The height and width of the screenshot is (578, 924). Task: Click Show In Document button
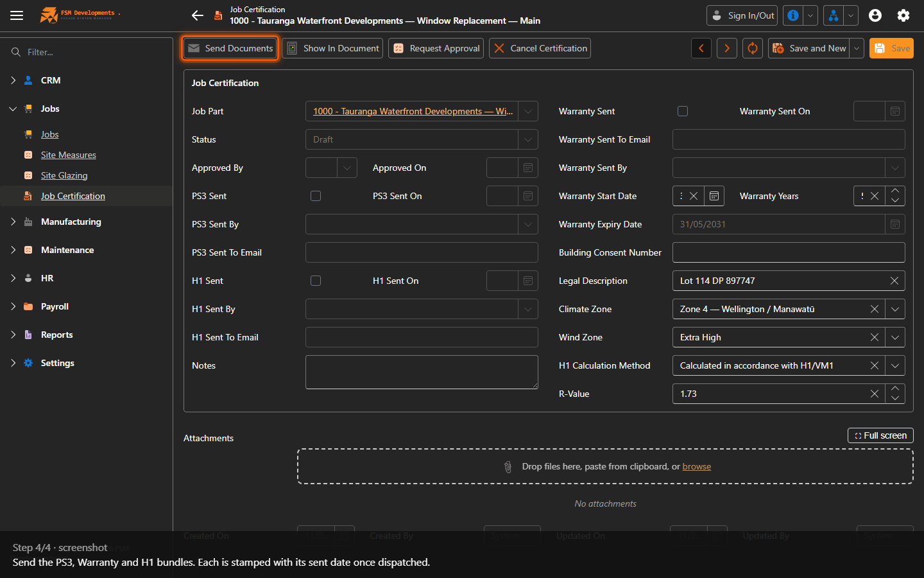[332, 48]
